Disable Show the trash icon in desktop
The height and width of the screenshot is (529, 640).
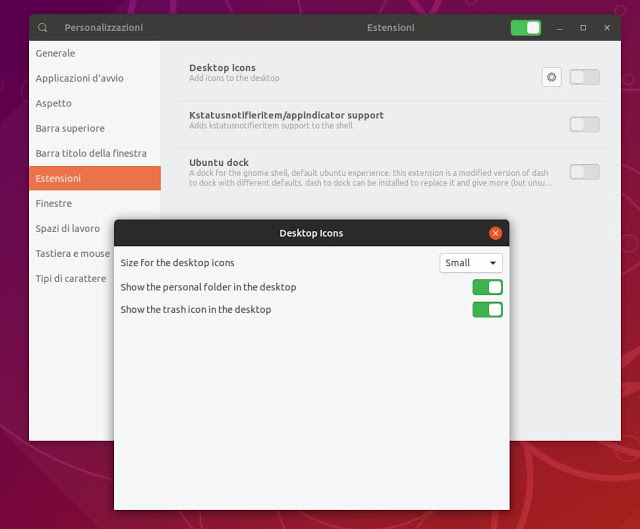487,309
